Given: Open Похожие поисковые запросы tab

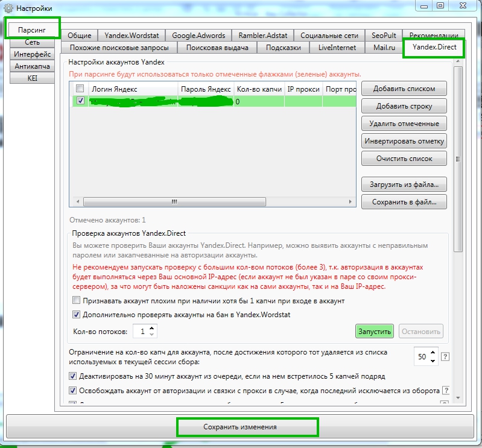Looking at the screenshot, I should coord(119,48).
